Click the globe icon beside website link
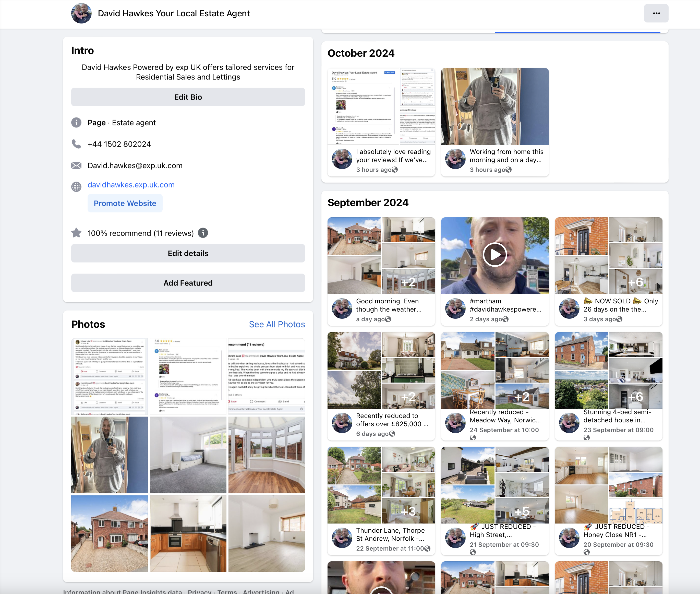The height and width of the screenshot is (594, 700). pos(76,187)
